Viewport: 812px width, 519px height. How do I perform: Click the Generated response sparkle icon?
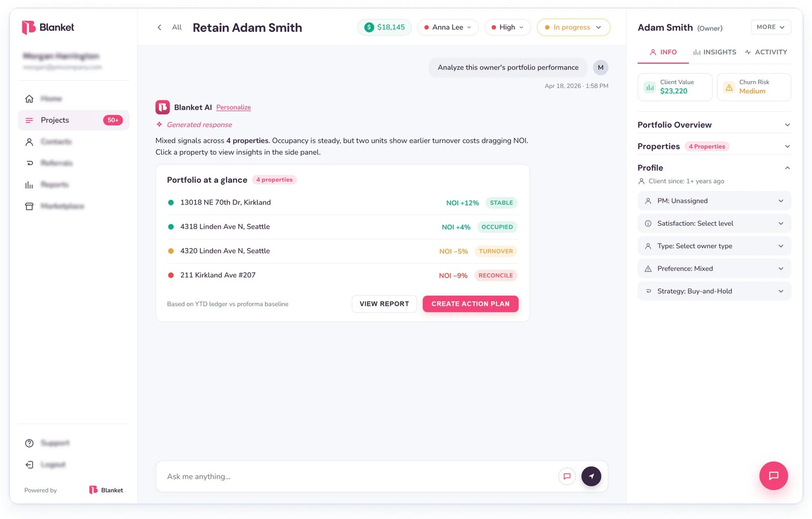(159, 124)
